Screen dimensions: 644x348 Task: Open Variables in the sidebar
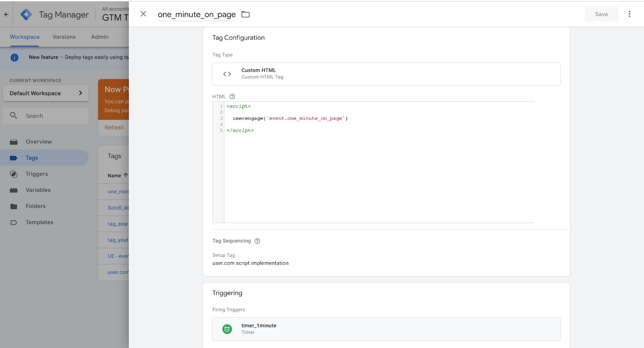pyautogui.click(x=38, y=190)
